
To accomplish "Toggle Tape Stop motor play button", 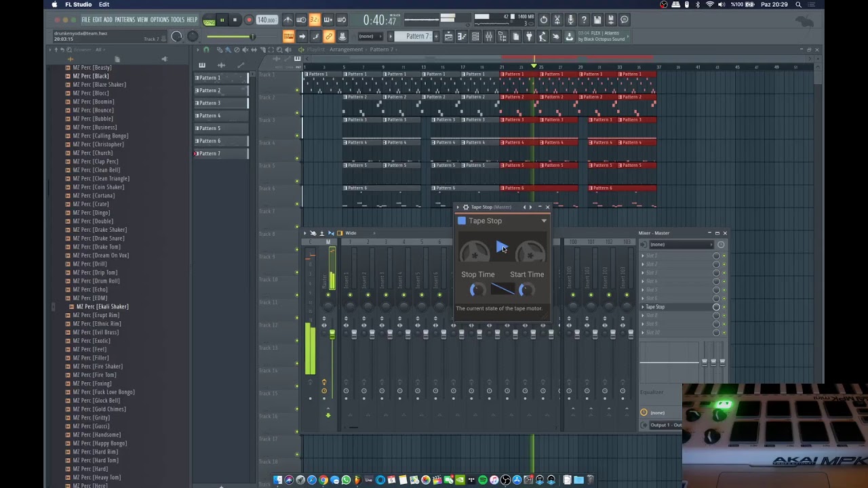I will pyautogui.click(x=501, y=247).
